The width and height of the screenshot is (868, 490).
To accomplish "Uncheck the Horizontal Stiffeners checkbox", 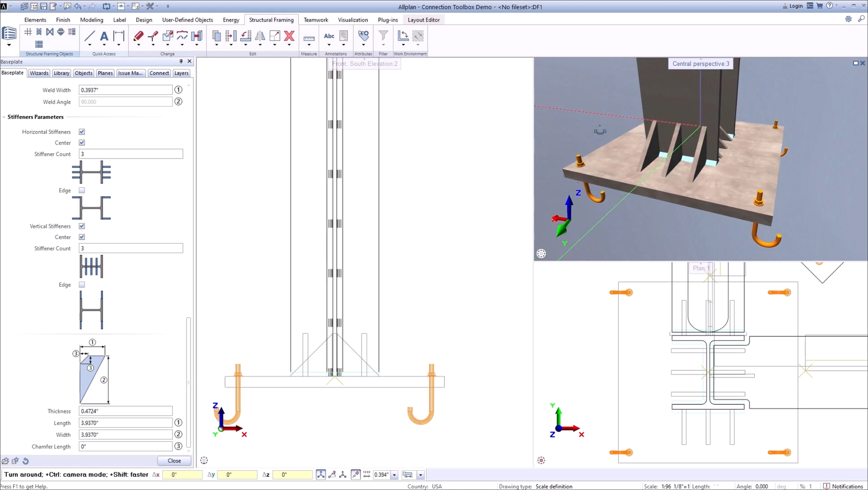I will tap(82, 132).
